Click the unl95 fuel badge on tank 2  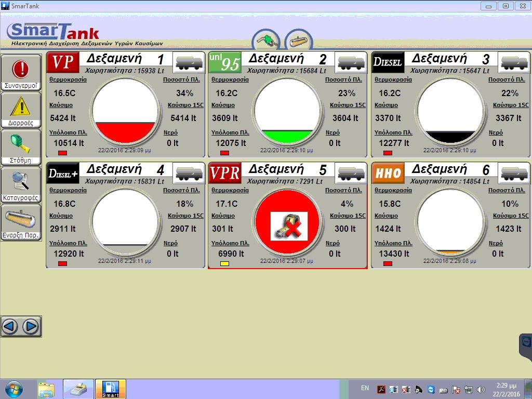(225, 62)
